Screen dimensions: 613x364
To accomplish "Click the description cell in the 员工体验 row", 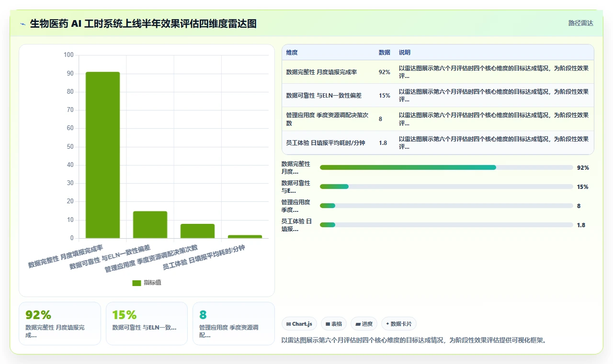I will tap(494, 143).
